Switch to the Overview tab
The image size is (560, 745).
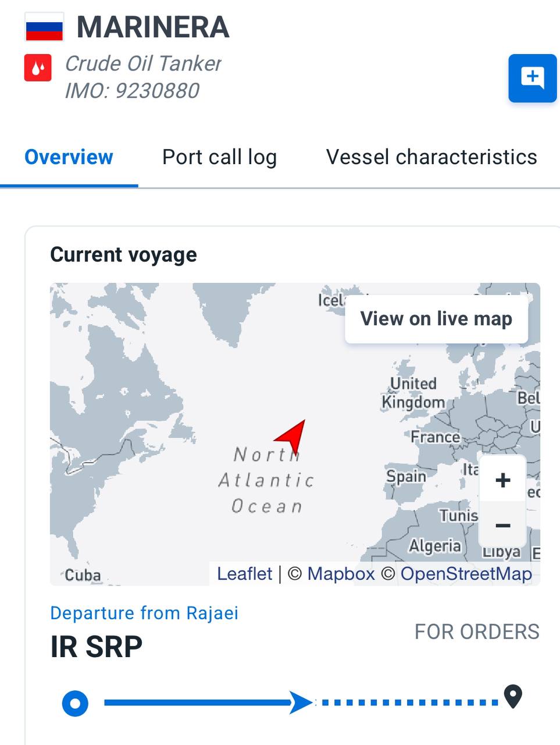[69, 157]
